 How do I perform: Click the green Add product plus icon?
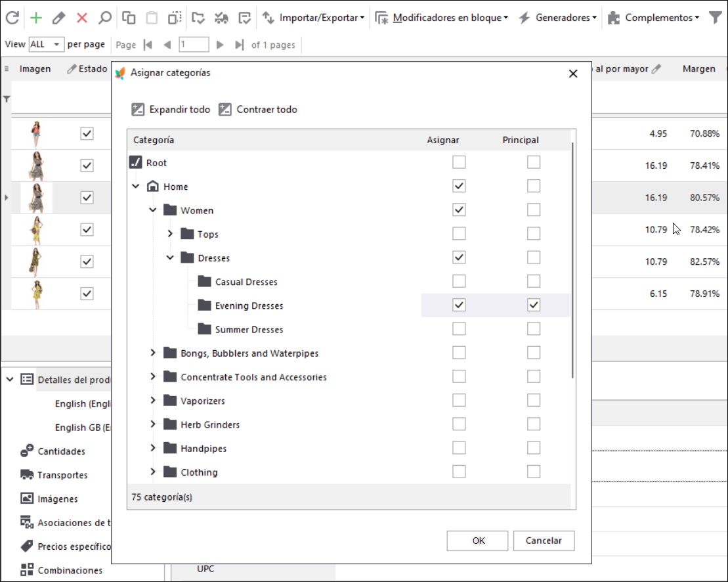[35, 18]
